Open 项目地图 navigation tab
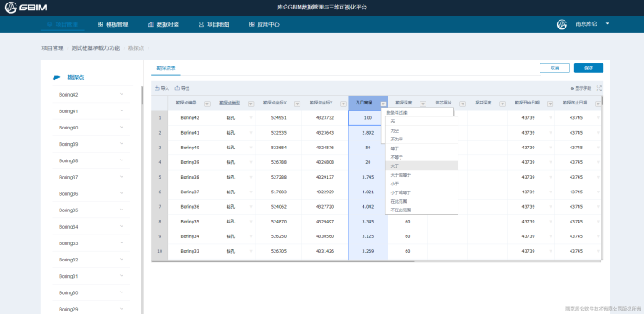Image resolution: width=644 pixels, height=314 pixels. coord(213,25)
